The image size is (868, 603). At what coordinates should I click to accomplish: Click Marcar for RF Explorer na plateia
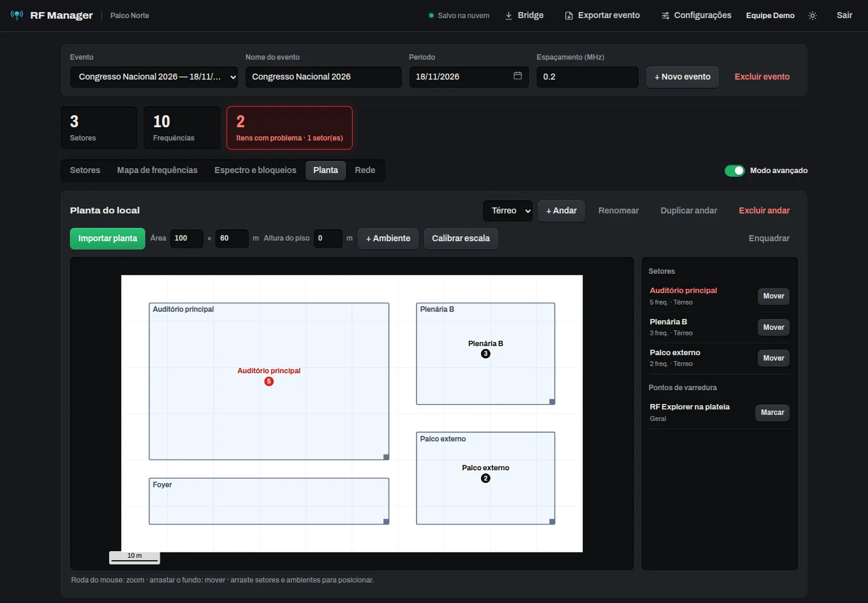click(772, 413)
